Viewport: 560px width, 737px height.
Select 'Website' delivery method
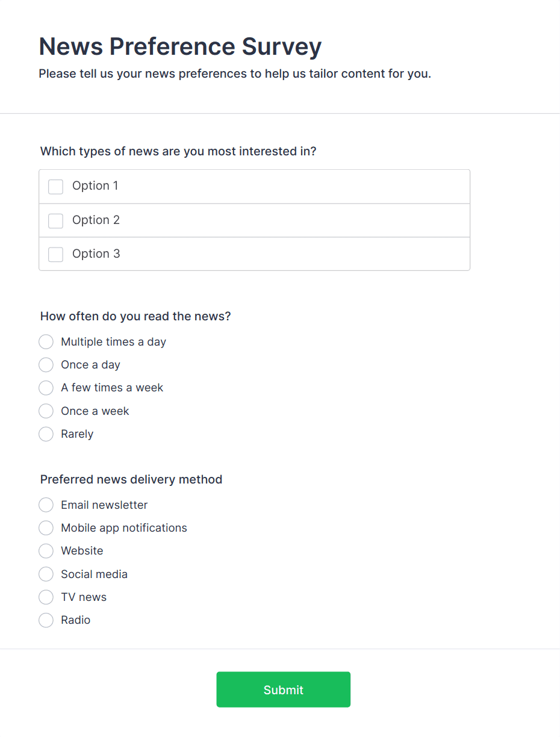click(46, 551)
